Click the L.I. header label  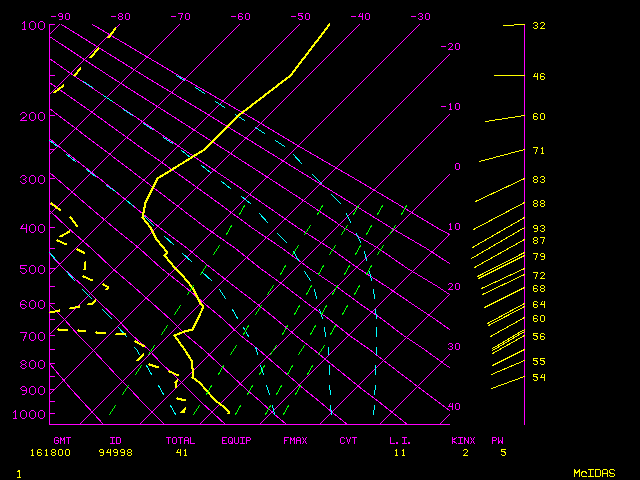coord(400,440)
